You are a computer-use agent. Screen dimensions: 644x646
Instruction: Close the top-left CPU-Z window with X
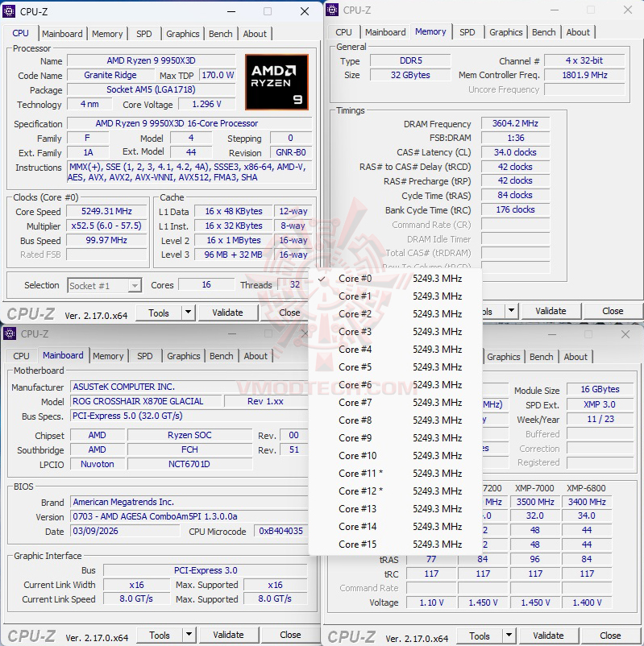(305, 11)
